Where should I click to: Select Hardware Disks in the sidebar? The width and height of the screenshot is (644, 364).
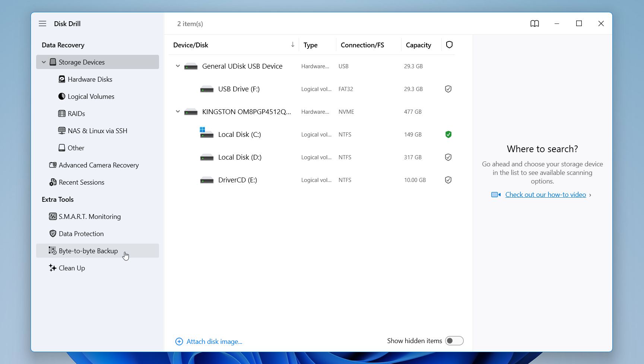click(90, 79)
